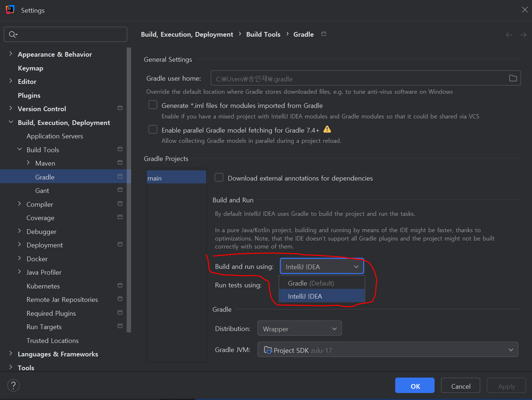Select Gradle (Default) option in dropdown list
Viewport: 532px width, 400px height.
tap(322, 283)
